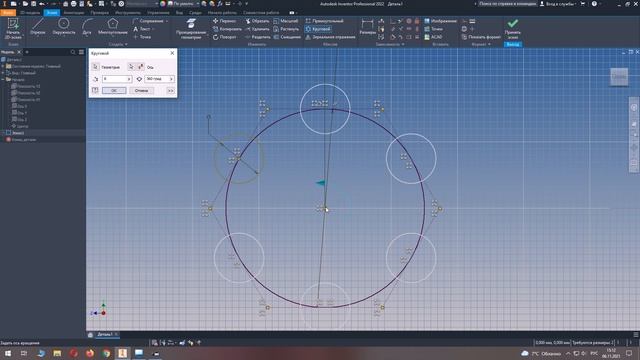The image size is (640, 360).
Task: Open Chrome from the taskbar
Action: pyautogui.click(x=106, y=353)
